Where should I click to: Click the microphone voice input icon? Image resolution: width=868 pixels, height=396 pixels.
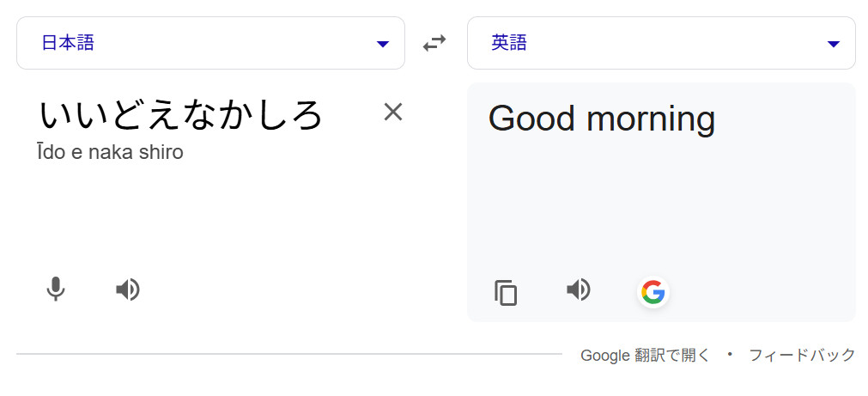(56, 289)
